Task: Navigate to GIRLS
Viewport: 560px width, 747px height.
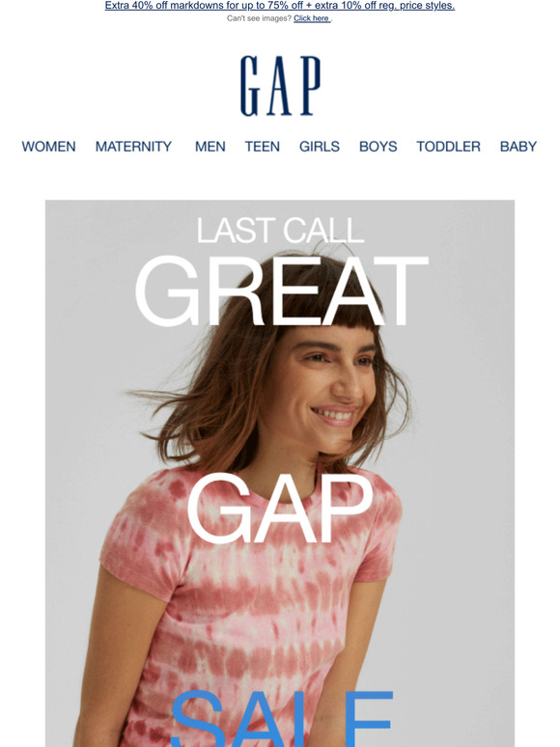Action: click(320, 147)
